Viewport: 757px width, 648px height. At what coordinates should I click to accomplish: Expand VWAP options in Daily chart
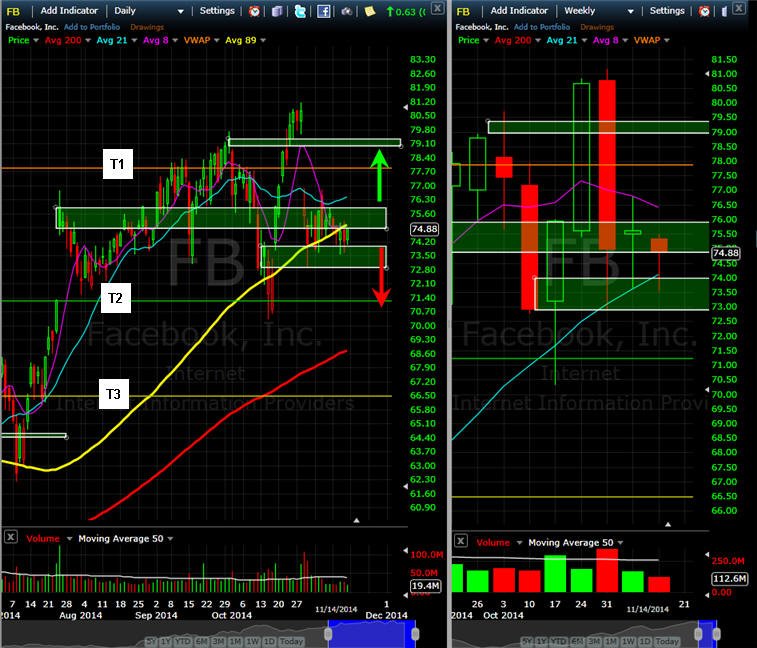click(216, 41)
